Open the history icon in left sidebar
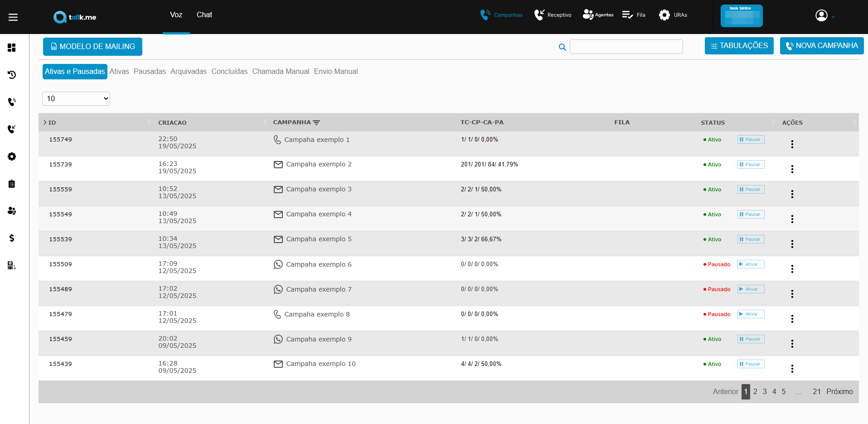The height and width of the screenshot is (424, 868). (12, 75)
